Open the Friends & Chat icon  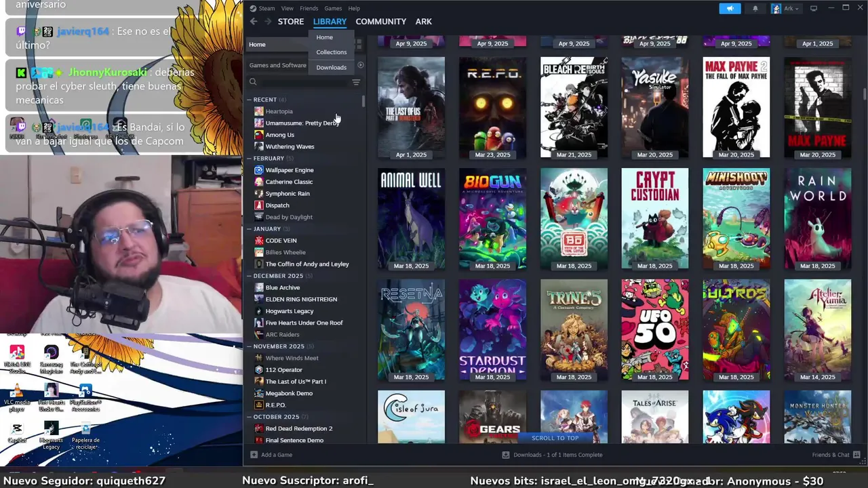[857, 455]
